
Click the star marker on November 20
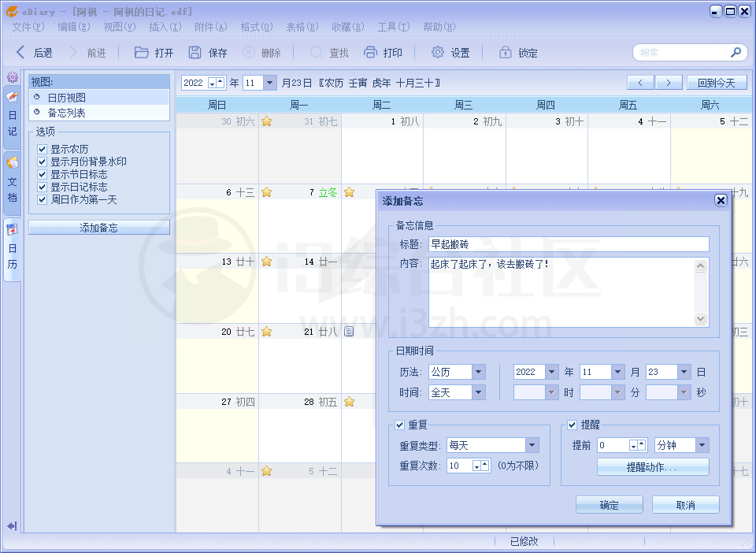(267, 332)
